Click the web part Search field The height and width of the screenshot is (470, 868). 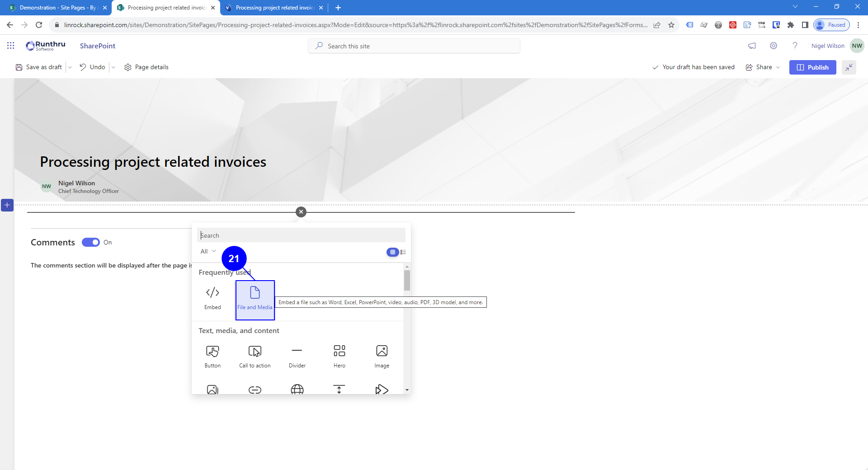pos(301,235)
